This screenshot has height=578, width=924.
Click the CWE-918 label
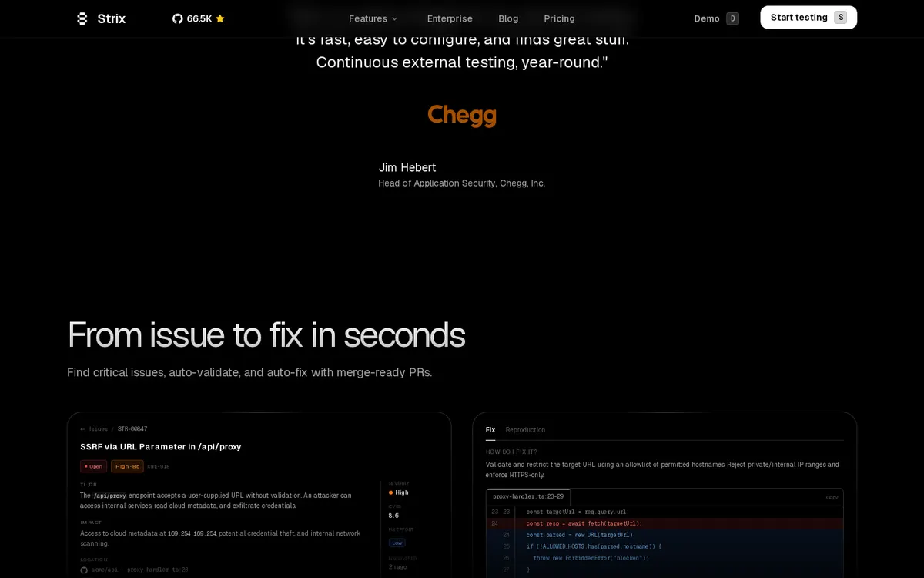[x=159, y=466]
